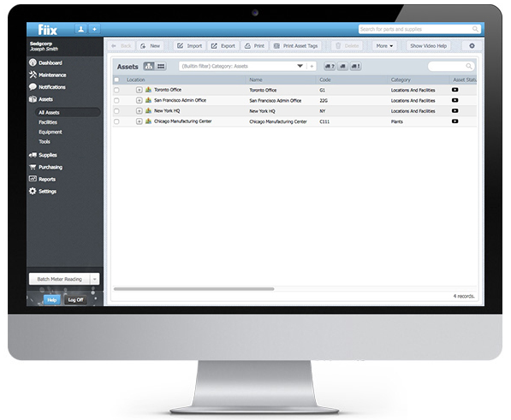Expand the Chicago Manufacturing Center node
This screenshot has height=420, width=511.
coord(140,121)
